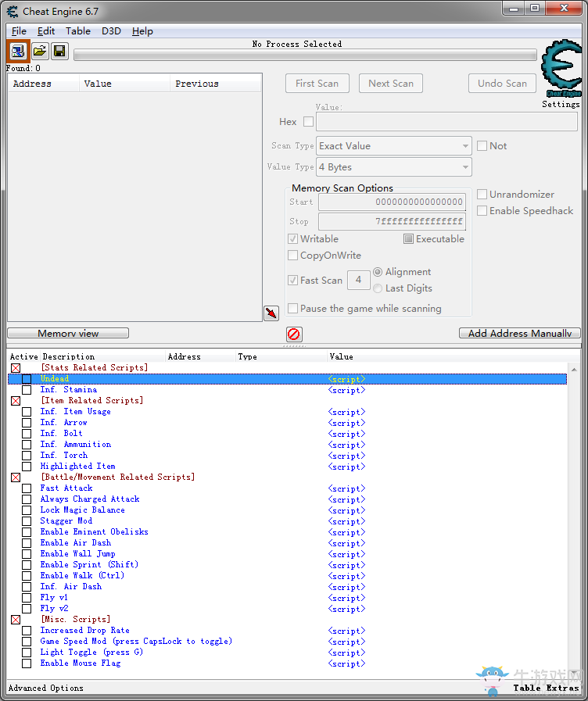
Task: Click Add Address Manually button
Action: (x=520, y=333)
